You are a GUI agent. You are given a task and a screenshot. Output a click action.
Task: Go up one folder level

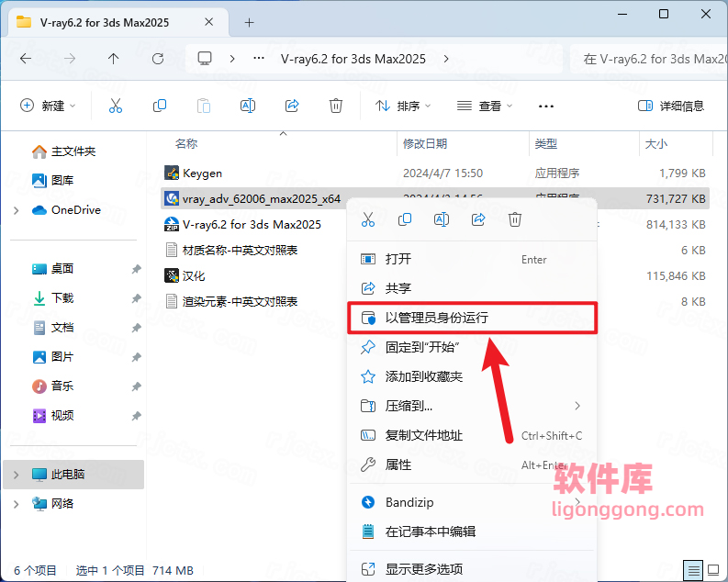pos(113,59)
